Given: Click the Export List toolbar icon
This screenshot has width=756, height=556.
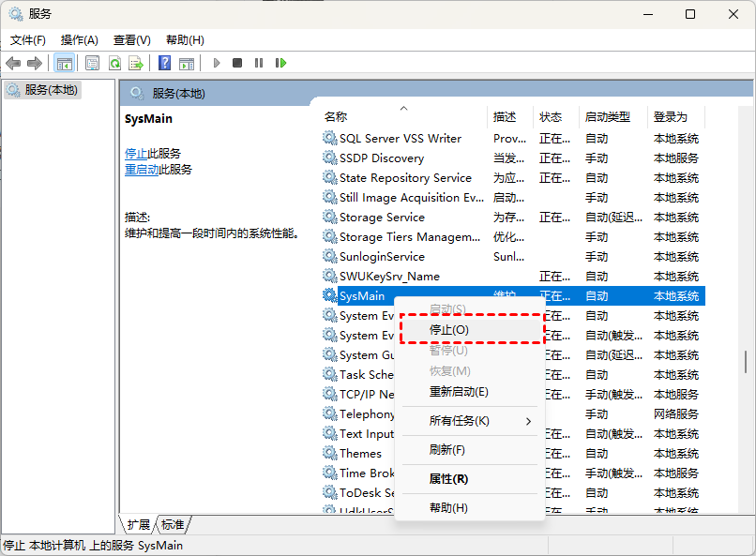Looking at the screenshot, I should click(136, 63).
